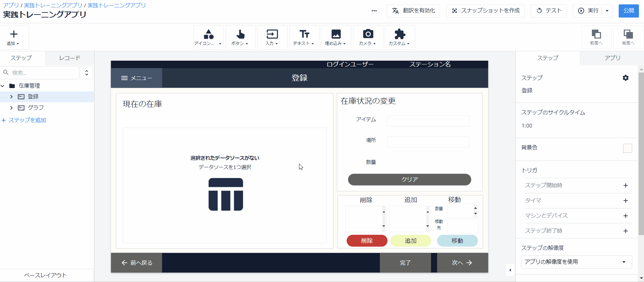
Task: Decrease the 数量 stepper in 移動 section
Action: pyautogui.click(x=476, y=214)
